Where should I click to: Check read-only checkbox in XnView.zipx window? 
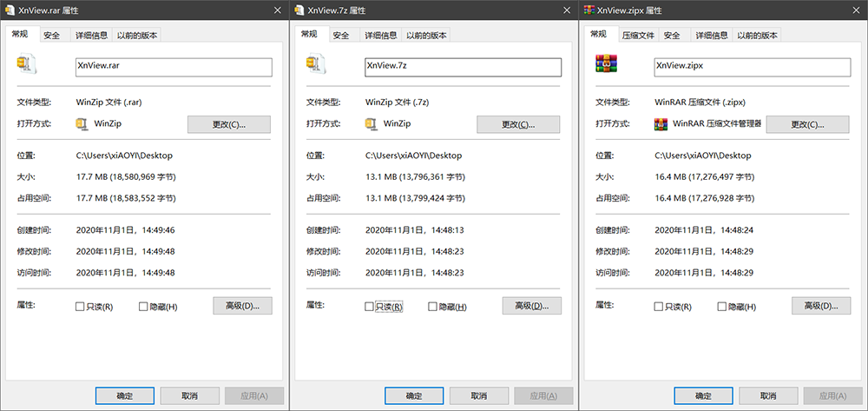pyautogui.click(x=658, y=307)
